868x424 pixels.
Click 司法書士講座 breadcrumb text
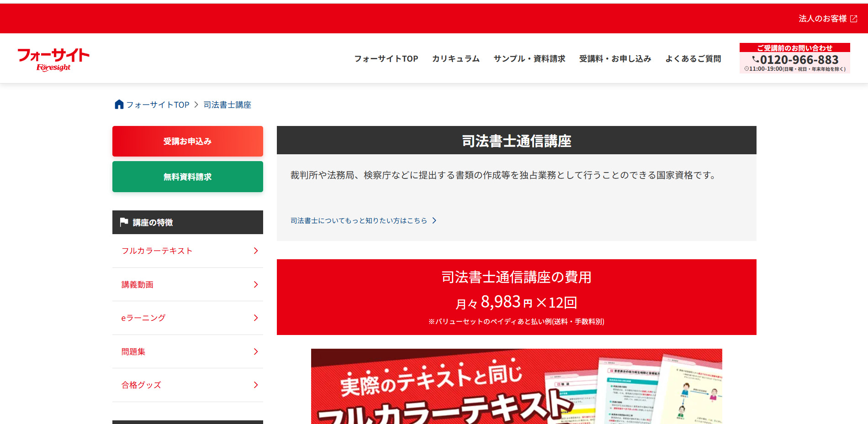point(228,105)
